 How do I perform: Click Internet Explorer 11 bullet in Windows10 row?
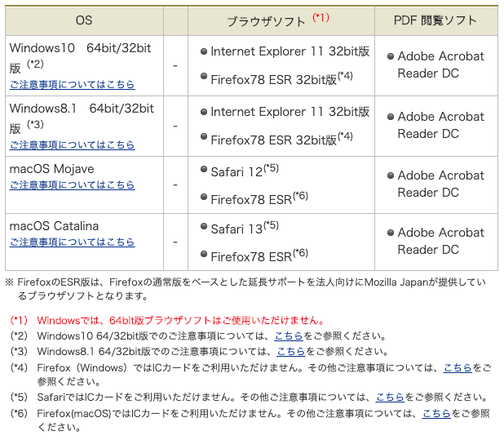[x=203, y=51]
